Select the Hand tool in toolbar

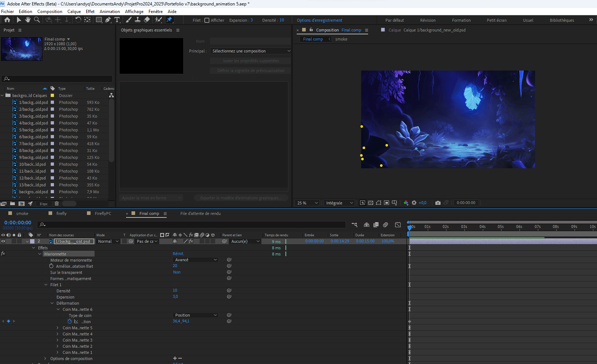28,20
